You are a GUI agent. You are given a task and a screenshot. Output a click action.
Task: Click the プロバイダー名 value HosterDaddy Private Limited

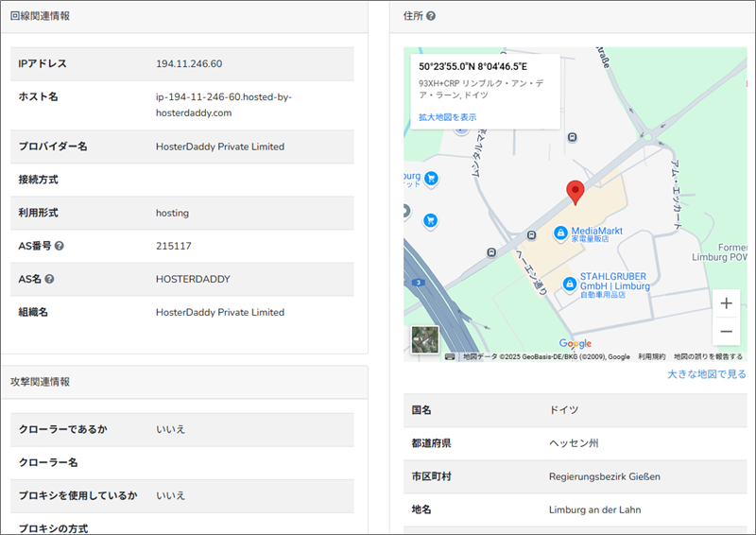(x=220, y=147)
